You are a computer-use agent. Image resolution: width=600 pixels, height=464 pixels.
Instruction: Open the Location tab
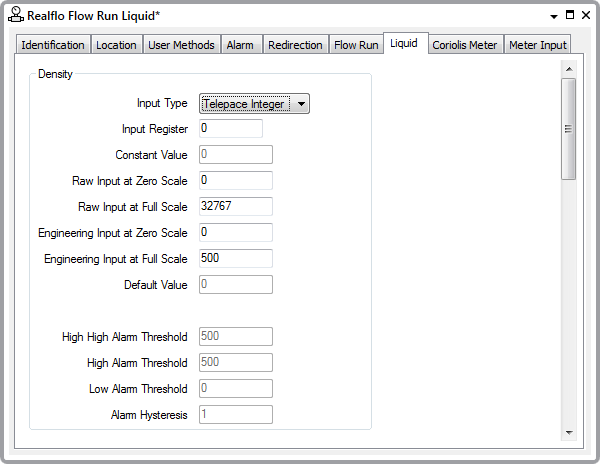pyautogui.click(x=116, y=45)
